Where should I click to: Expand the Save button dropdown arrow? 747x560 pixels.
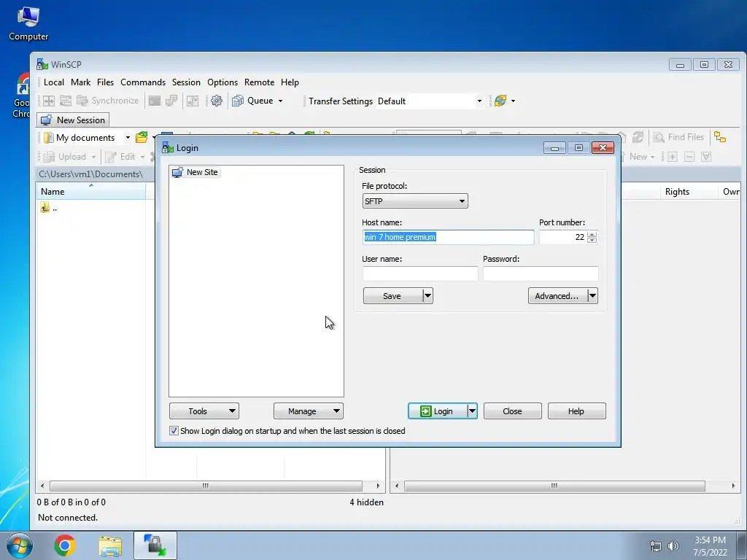click(x=427, y=296)
